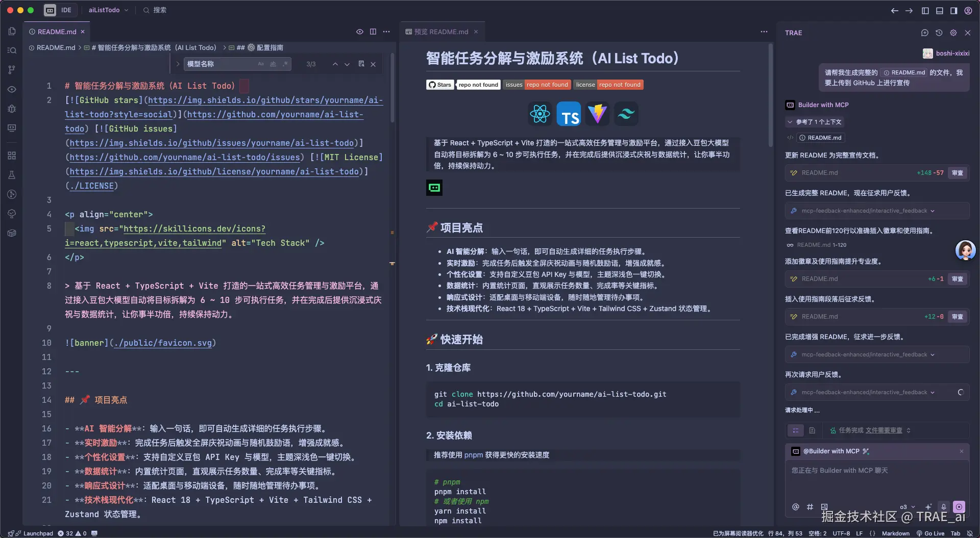The height and width of the screenshot is (538, 980).
Task: Open the run and debug bug icon
Action: pos(12,109)
